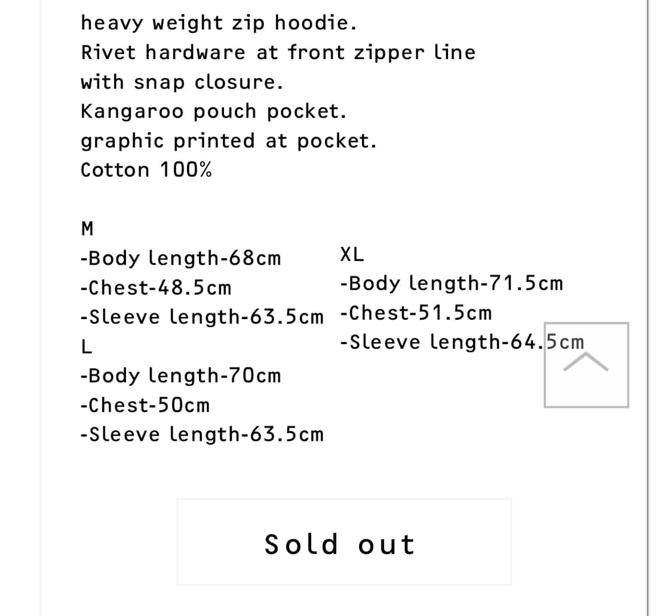
Task: Click 'graphic printed at pocket' text
Action: (x=229, y=140)
